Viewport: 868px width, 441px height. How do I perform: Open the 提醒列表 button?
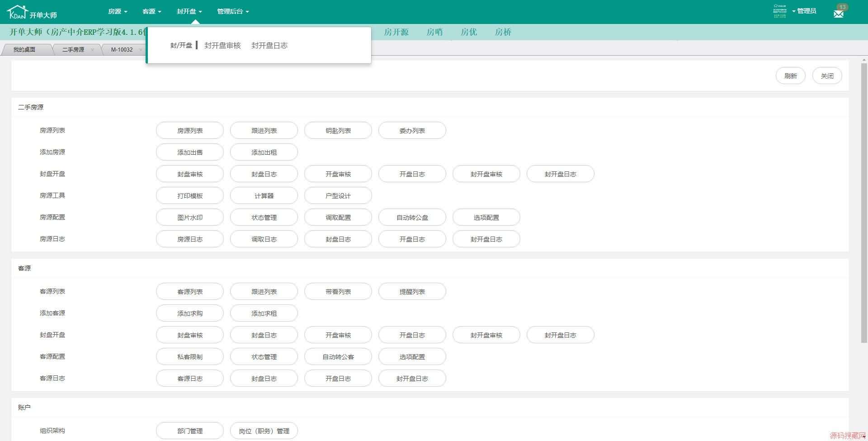[412, 292]
